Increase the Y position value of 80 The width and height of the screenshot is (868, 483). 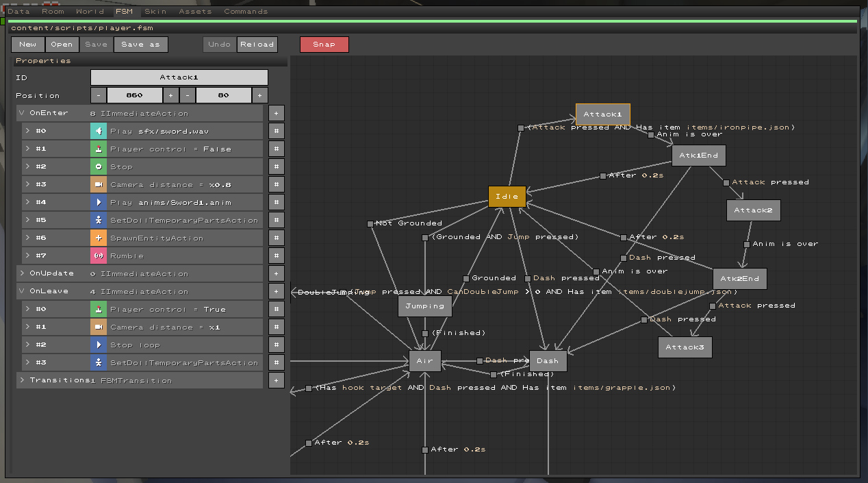259,95
